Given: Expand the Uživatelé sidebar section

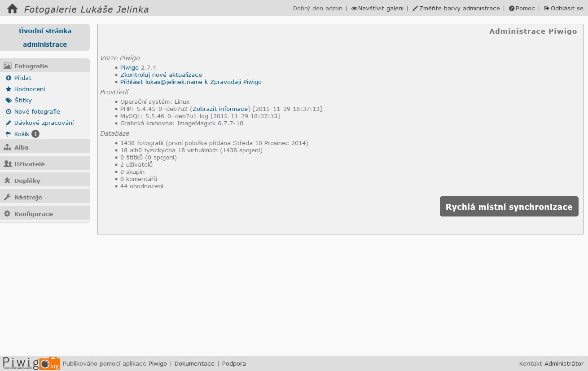Looking at the screenshot, I should 29,164.
